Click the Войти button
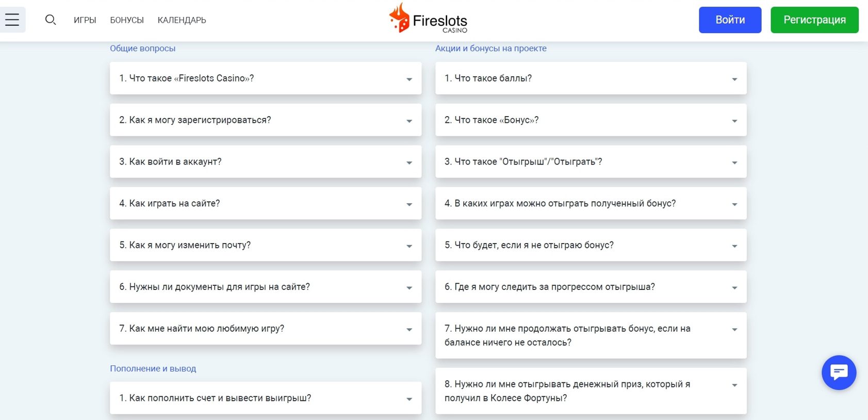 [x=730, y=20]
